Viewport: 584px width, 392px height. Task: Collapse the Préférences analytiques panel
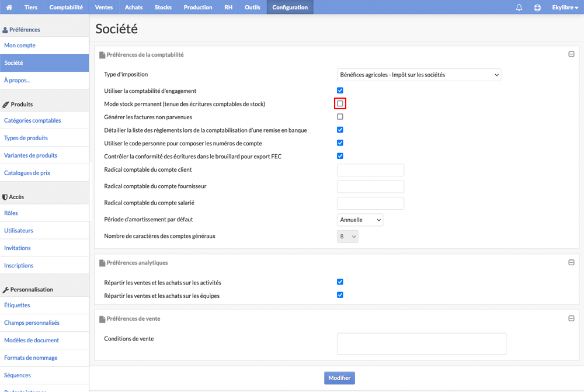pos(571,262)
